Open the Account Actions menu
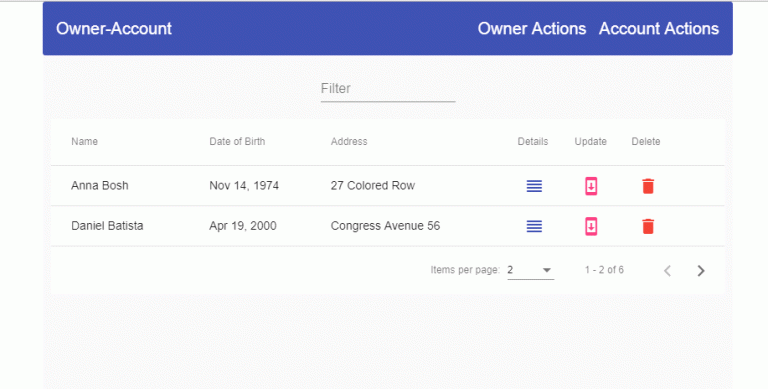Image resolution: width=768 pixels, height=389 pixels. [x=659, y=28]
